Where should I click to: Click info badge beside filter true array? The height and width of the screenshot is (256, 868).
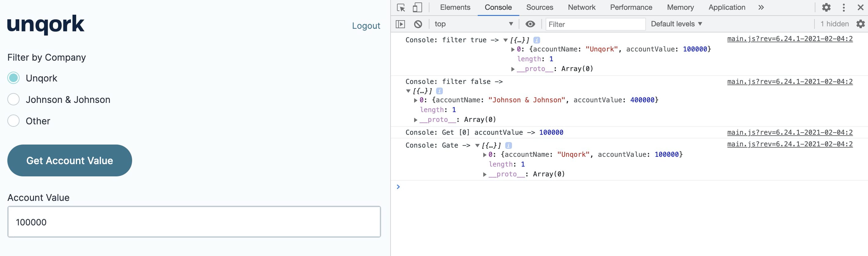tap(537, 40)
